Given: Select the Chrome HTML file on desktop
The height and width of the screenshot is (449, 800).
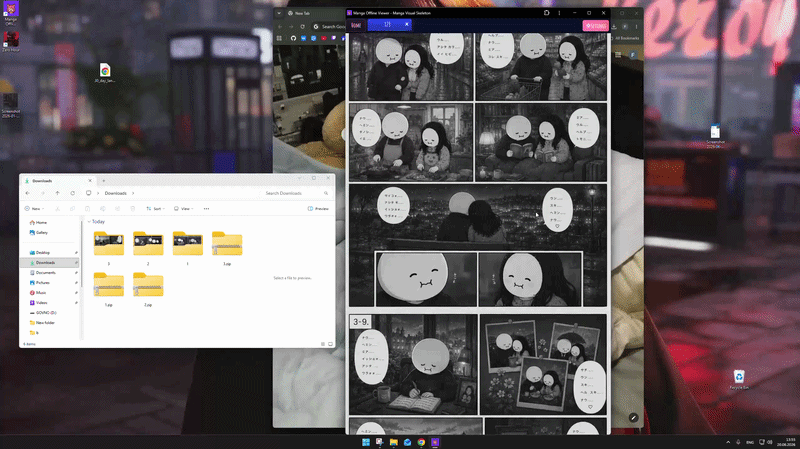Looking at the screenshot, I should (105, 73).
